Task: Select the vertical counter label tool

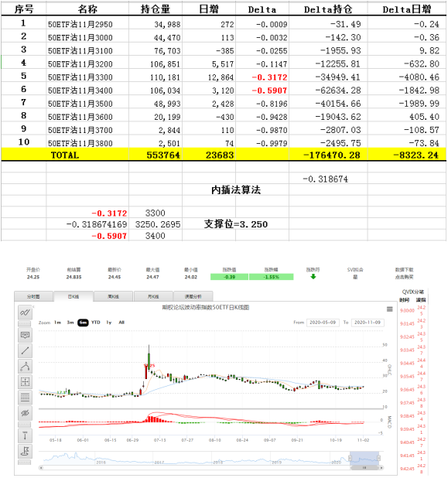Action: click(25, 435)
